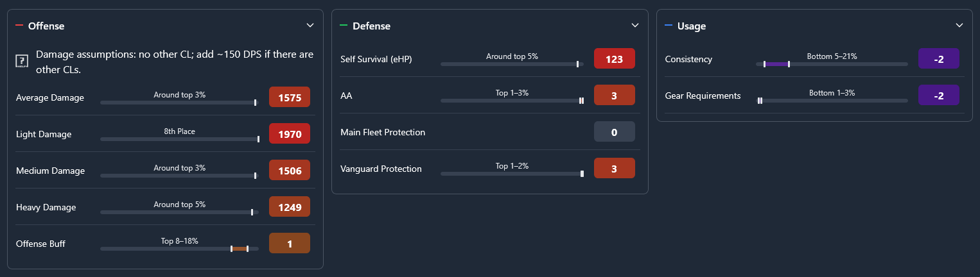Click the Consistency -2 purple badge
The width and height of the screenshot is (980, 277).
click(x=939, y=59)
